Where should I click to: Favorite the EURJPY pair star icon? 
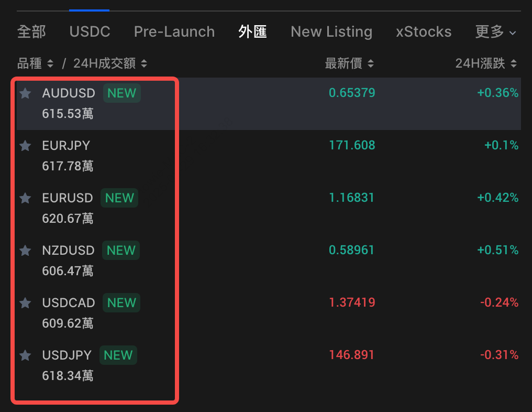point(25,146)
